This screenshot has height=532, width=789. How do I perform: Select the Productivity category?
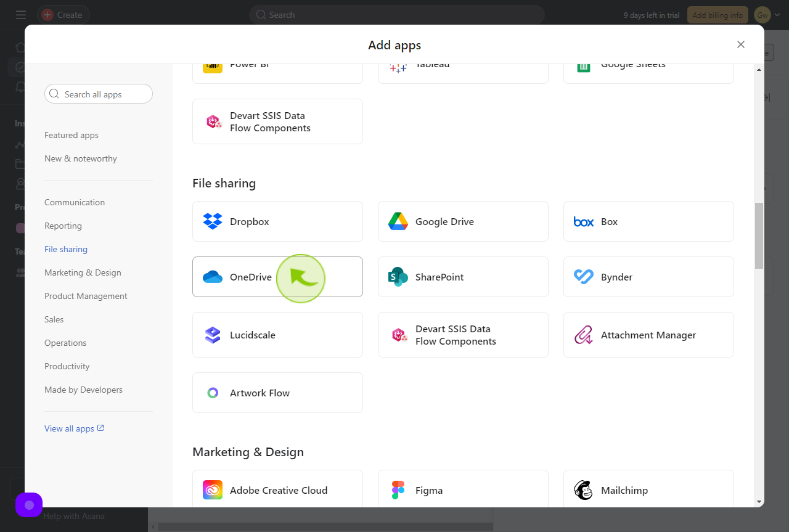67,366
